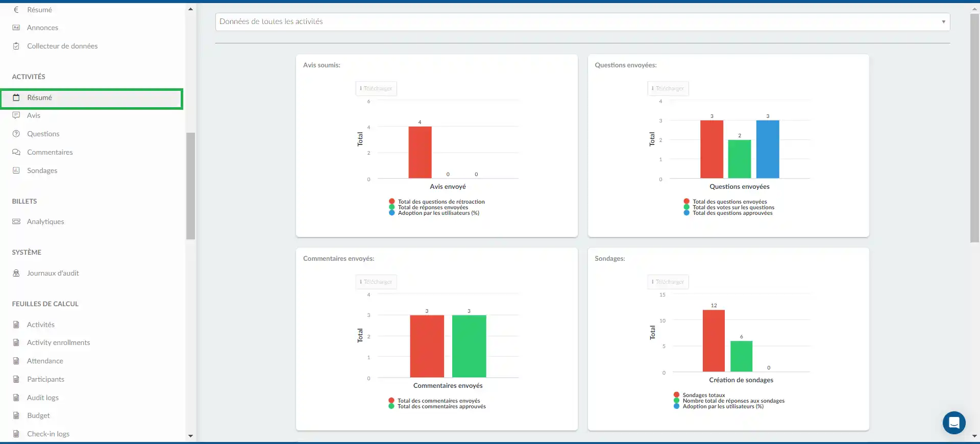This screenshot has height=444, width=980.
Task: Click the red Sondages totaux bar valued 12
Action: coord(714,340)
